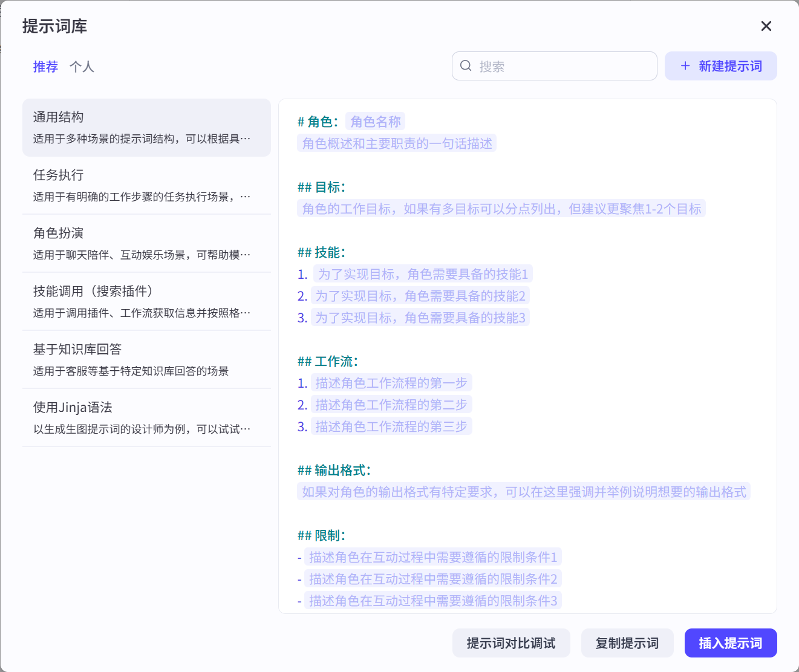Click the 复制提示词 button

tap(627, 643)
